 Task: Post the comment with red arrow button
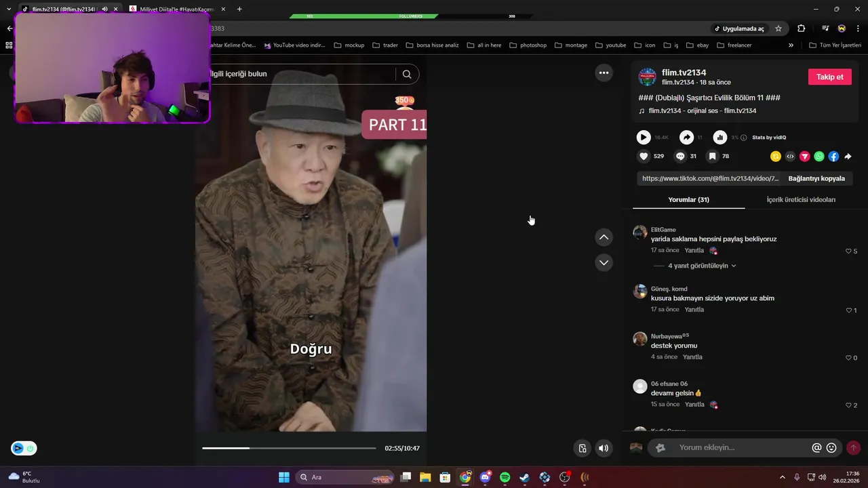[853, 447]
